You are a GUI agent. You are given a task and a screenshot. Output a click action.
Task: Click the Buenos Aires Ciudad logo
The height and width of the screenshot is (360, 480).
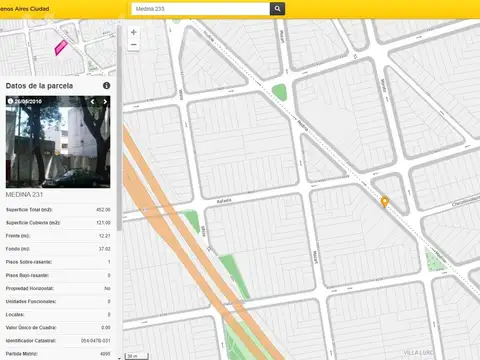(24, 9)
